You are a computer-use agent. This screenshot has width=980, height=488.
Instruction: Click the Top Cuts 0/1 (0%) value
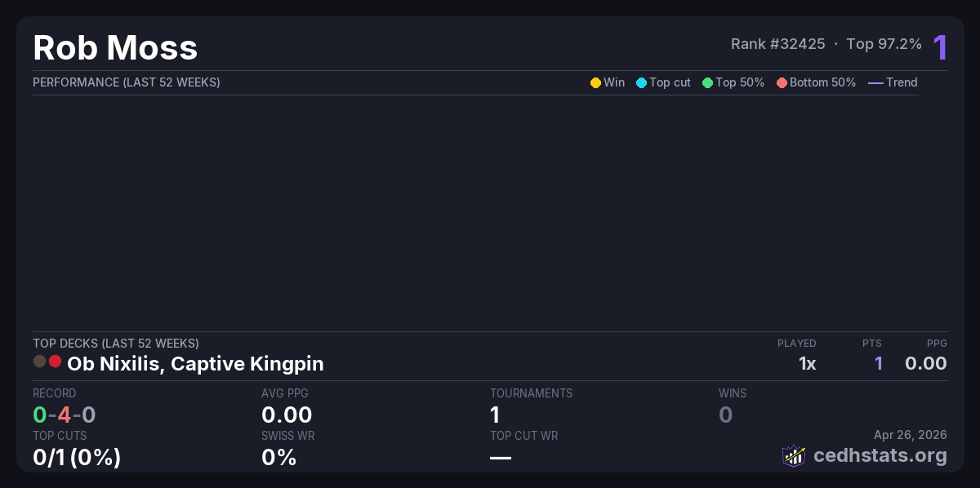pos(77,457)
